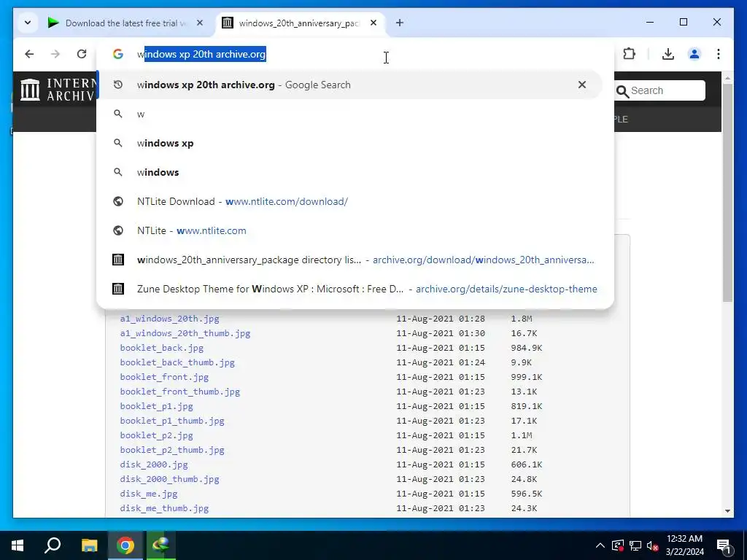Expand the tab search dropdown arrow
This screenshot has height=560, width=747.
(x=28, y=23)
